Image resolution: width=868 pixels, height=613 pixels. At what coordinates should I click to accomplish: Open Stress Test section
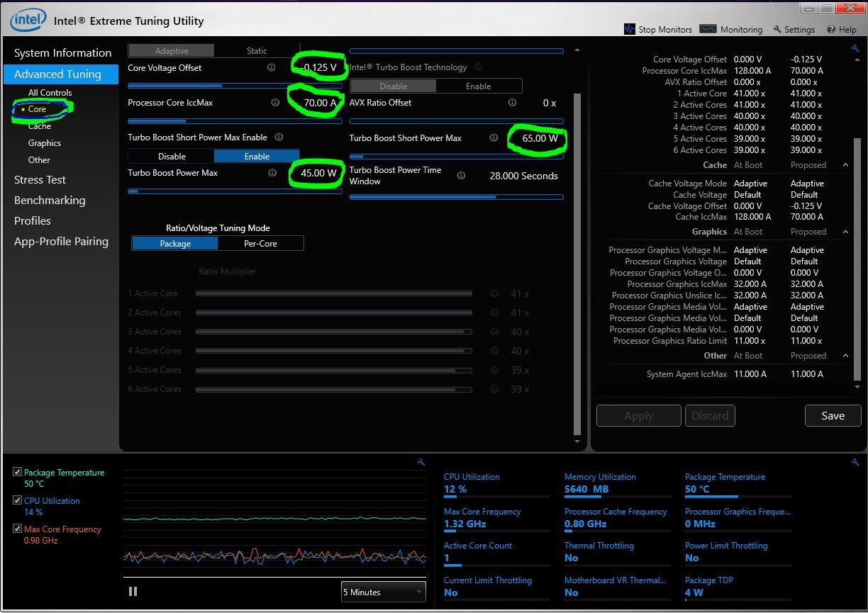[40, 179]
